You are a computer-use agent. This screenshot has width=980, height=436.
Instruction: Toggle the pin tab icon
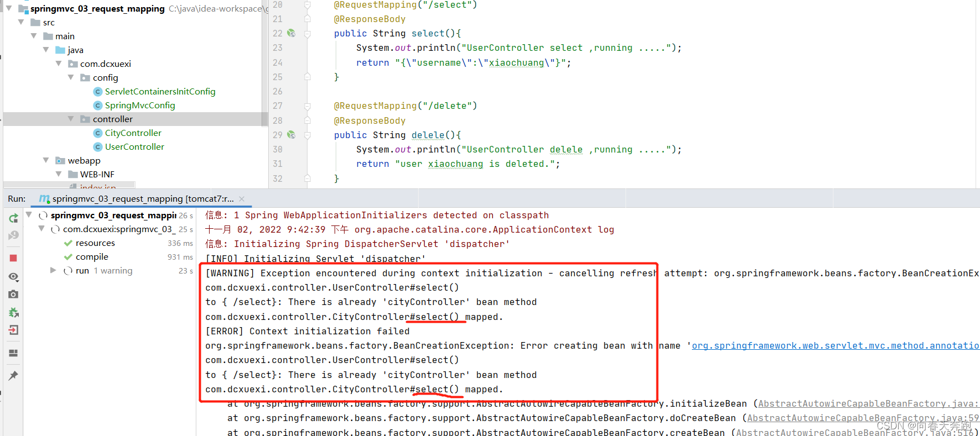coord(13,376)
